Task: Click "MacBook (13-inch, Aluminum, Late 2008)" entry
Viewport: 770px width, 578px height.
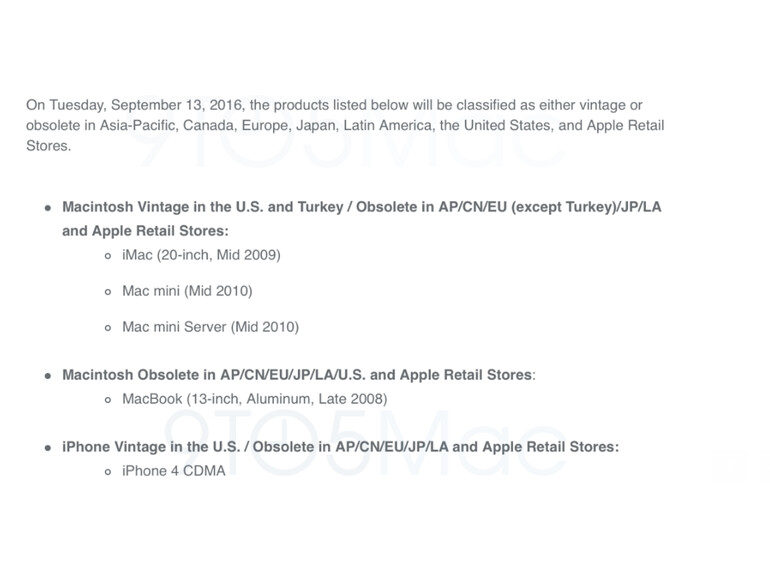Action: click(x=254, y=399)
